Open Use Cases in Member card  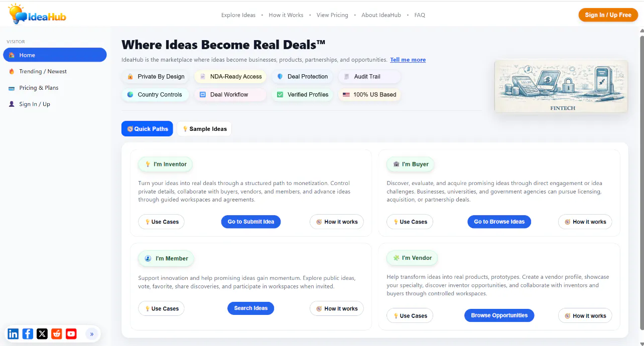pyautogui.click(x=162, y=308)
